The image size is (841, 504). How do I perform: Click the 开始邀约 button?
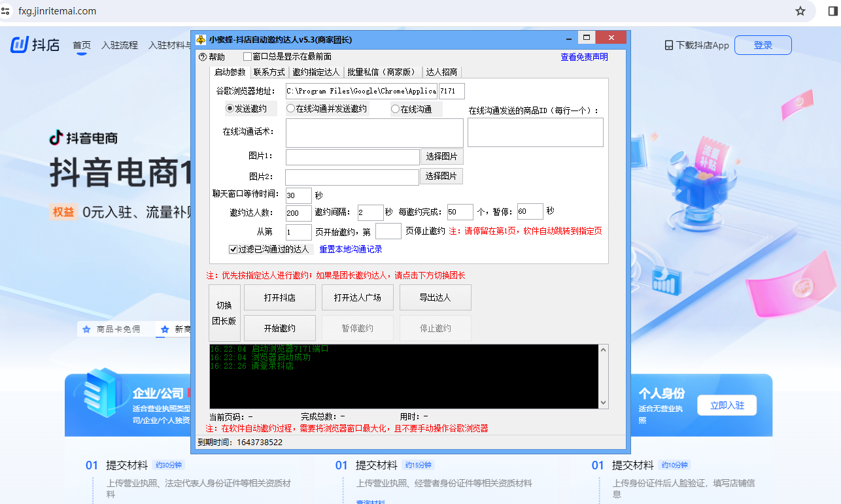280,328
